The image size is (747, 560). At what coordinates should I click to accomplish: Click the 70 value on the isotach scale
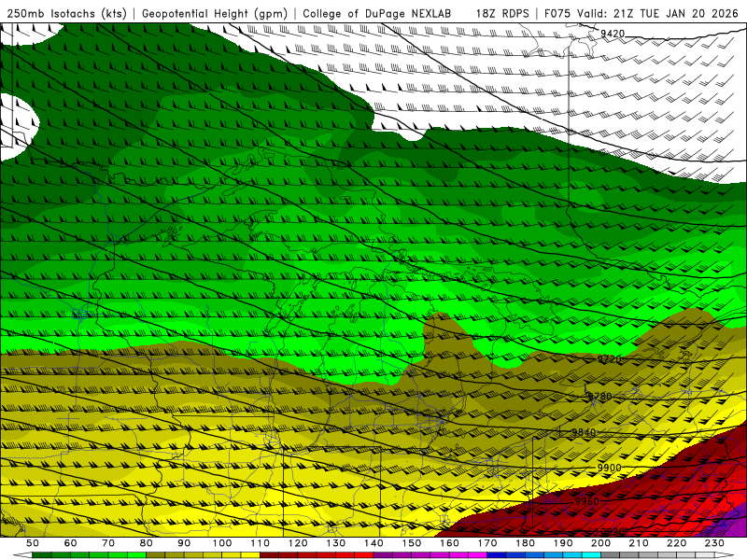[x=108, y=543]
